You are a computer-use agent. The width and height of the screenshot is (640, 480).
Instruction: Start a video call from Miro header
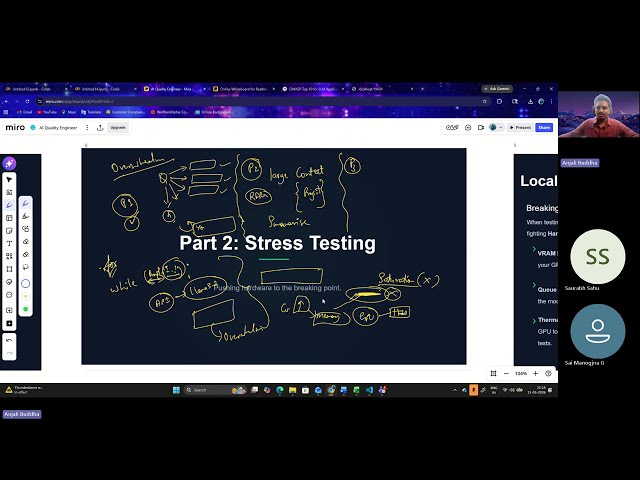tap(481, 128)
